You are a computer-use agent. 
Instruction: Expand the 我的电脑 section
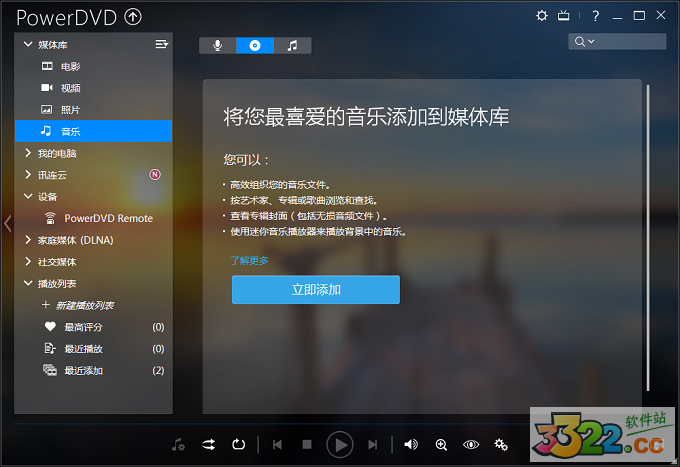[28, 153]
